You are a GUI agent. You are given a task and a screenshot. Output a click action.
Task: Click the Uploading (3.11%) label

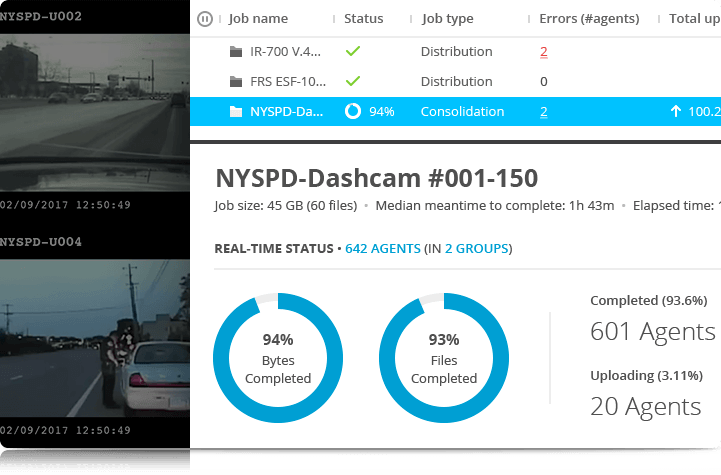coord(646,375)
